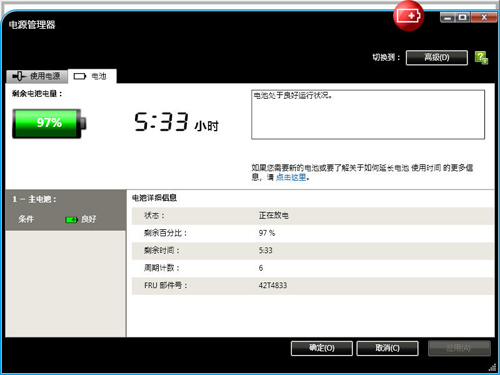Switch to advanced mode with 高级(D) button
The image size is (500, 375).
point(437,58)
